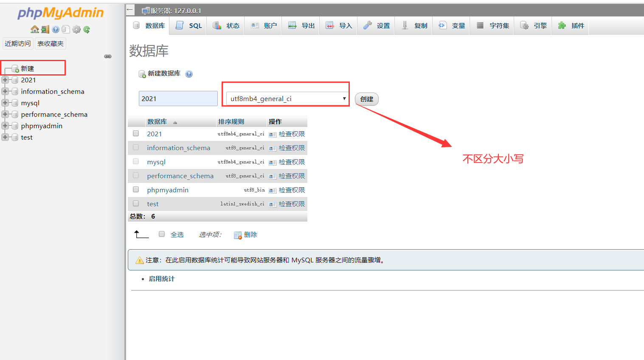Screen dimensions: 644x360
Task: Tick the checkbox for database test
Action: pyautogui.click(x=136, y=203)
